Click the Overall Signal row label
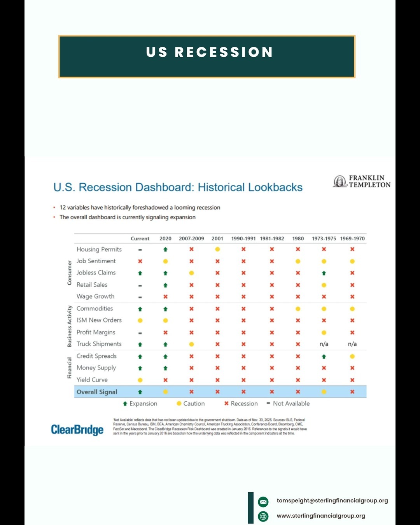Image resolution: width=420 pixels, height=525 pixels. (97, 392)
